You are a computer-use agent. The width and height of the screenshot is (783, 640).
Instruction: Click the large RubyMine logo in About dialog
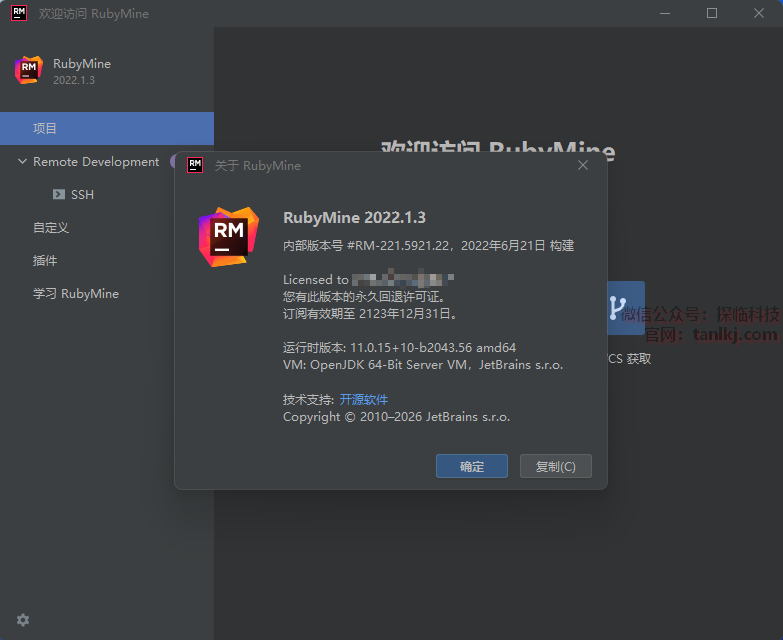click(x=229, y=237)
